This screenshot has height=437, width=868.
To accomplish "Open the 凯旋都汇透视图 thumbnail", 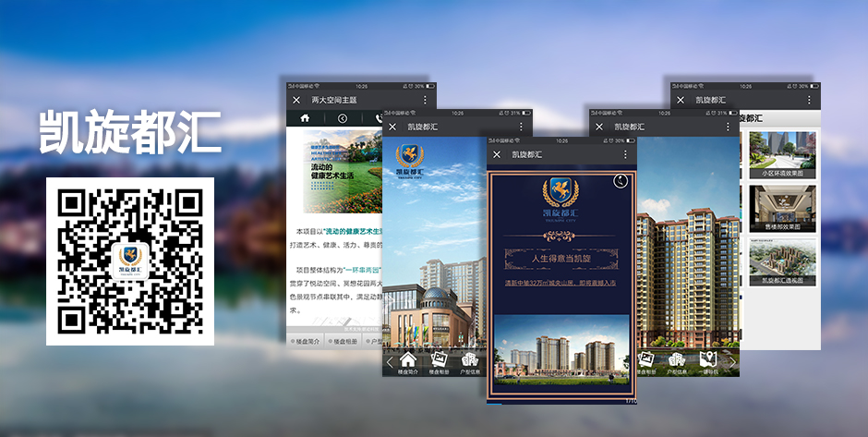I will tap(783, 262).
